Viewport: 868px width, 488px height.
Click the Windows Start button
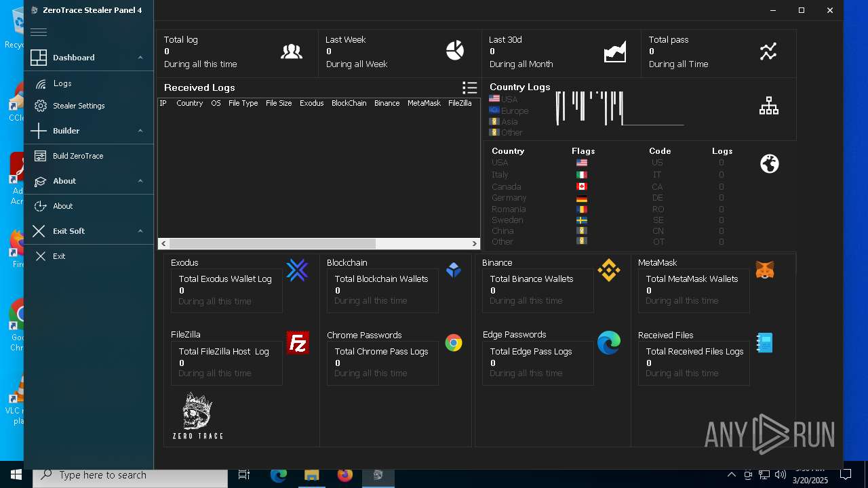[16, 475]
